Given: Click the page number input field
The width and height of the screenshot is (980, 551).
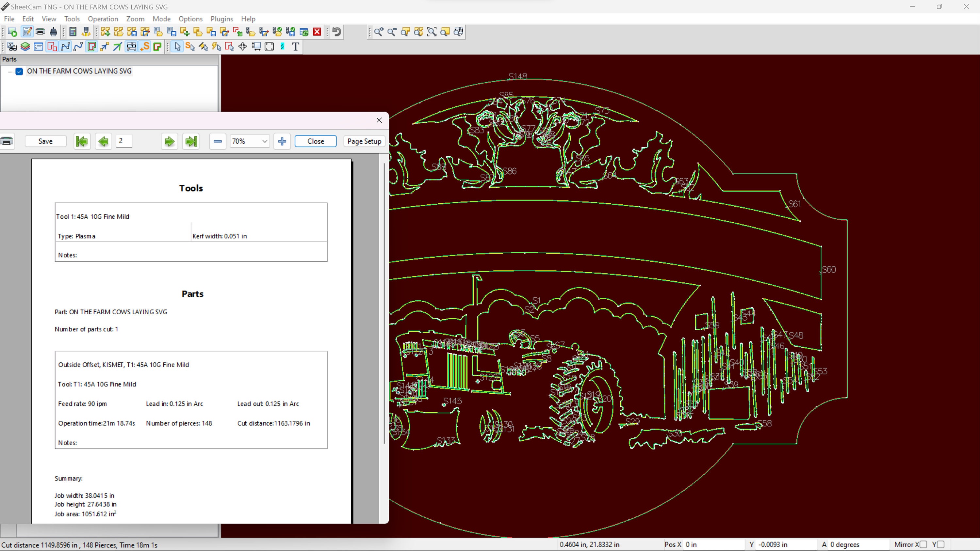Looking at the screenshot, I should click(123, 141).
